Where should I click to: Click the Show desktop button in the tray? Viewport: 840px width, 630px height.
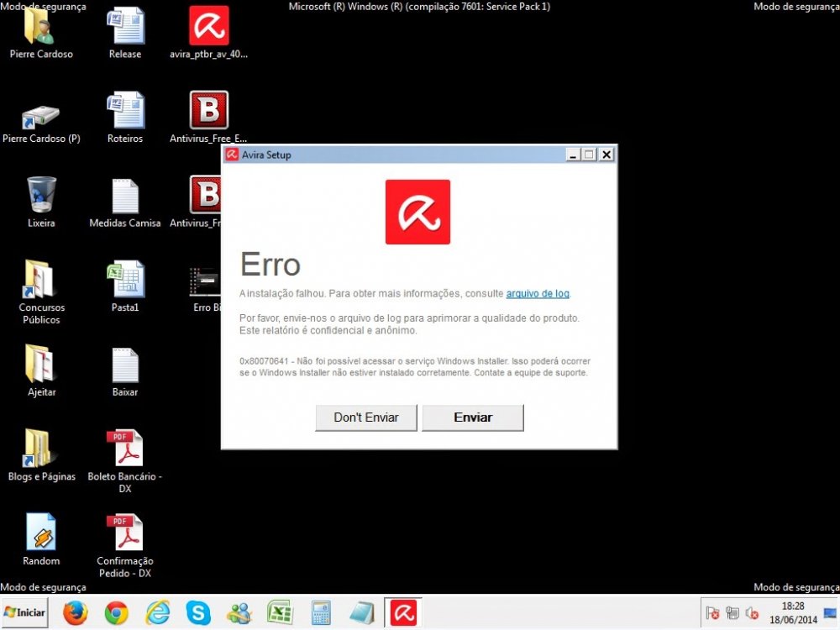click(x=832, y=613)
